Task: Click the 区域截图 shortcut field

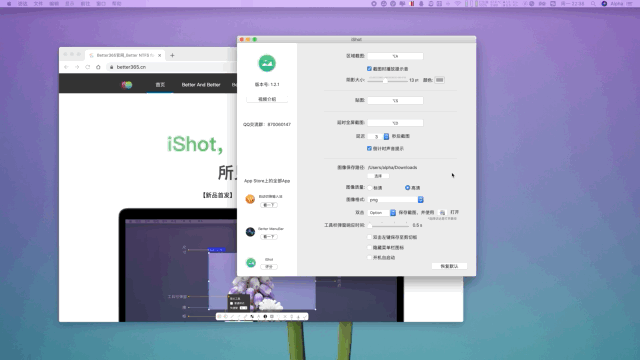Action: click(x=395, y=56)
